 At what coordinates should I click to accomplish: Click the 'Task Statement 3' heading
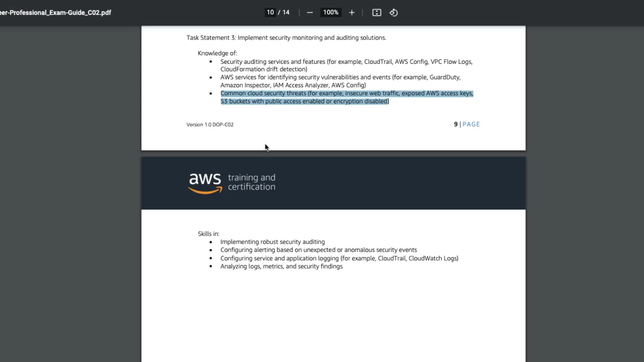coord(286,38)
